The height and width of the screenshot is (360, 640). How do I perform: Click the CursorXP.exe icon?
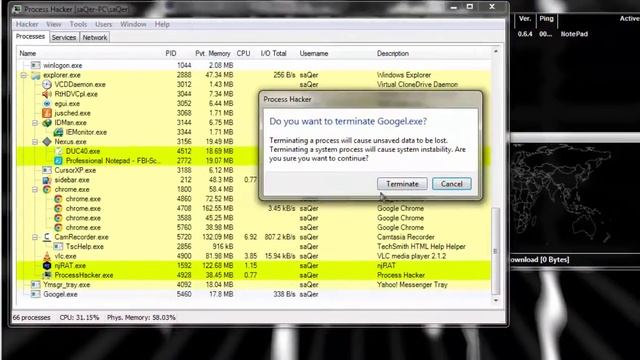(x=47, y=170)
